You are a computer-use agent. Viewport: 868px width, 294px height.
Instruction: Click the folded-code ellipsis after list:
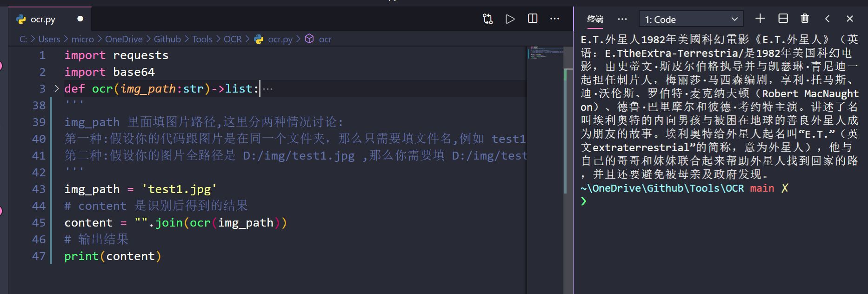(268, 89)
